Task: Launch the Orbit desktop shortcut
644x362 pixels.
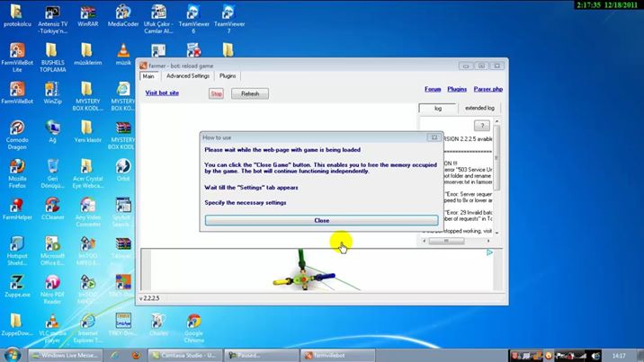Action: click(123, 170)
